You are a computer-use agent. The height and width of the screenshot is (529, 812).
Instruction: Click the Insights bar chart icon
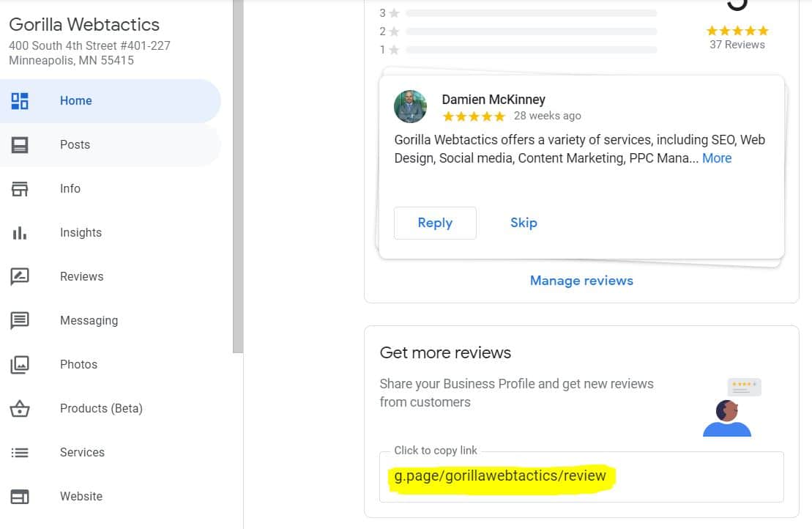20,233
